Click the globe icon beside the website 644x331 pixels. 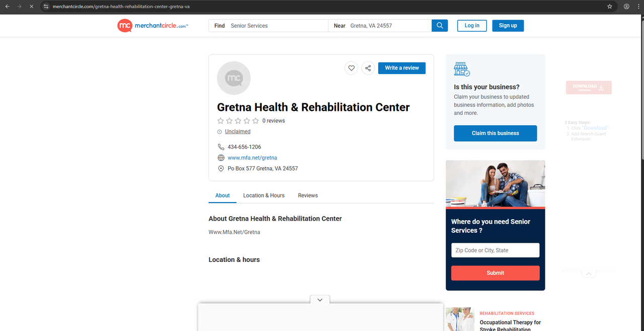pos(221,158)
